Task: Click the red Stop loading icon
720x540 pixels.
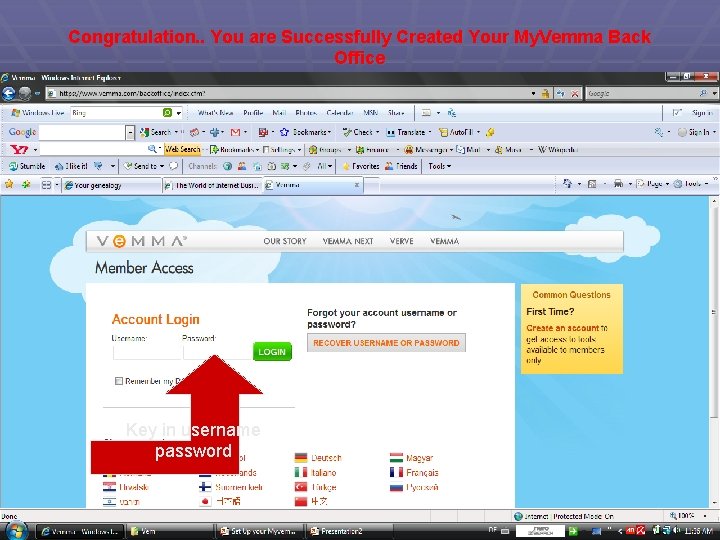Action: click(575, 94)
